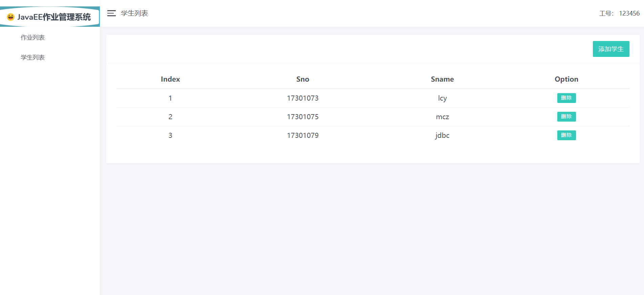Select 学生列表 in the sidebar menu
Viewport: 644px width, 295px height.
(33, 58)
